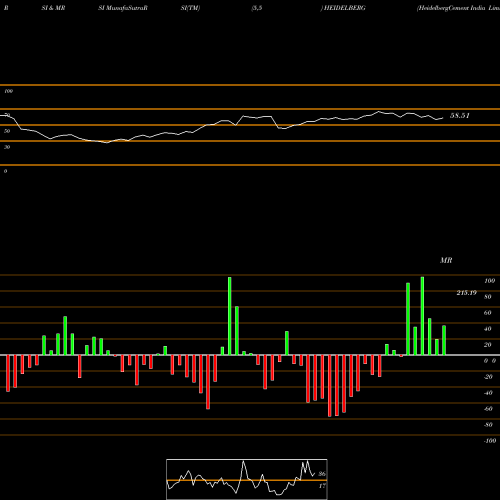Click the -100 label on the MR axis

(490, 441)
